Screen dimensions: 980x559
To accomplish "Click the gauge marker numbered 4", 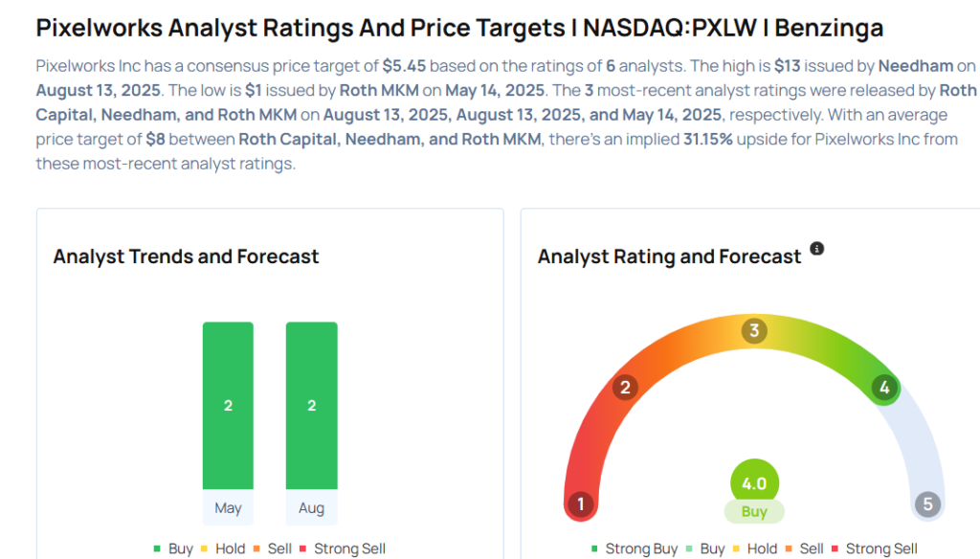I will 884,388.
